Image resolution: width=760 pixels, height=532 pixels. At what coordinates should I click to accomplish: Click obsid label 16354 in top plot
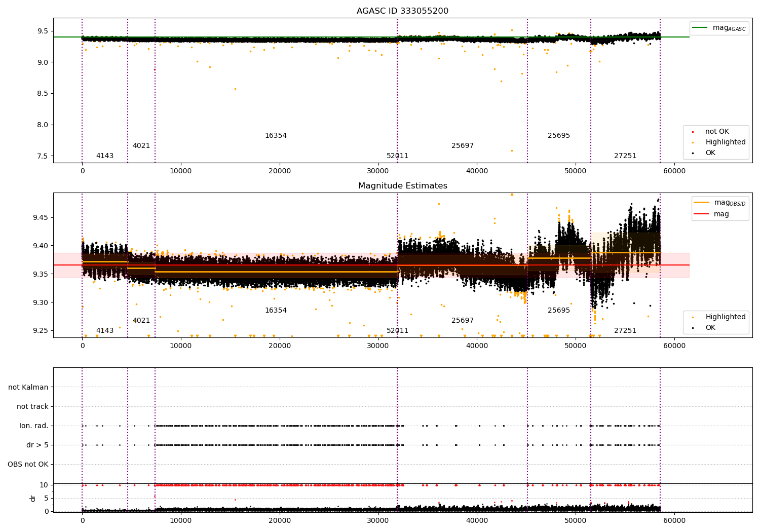coord(276,135)
